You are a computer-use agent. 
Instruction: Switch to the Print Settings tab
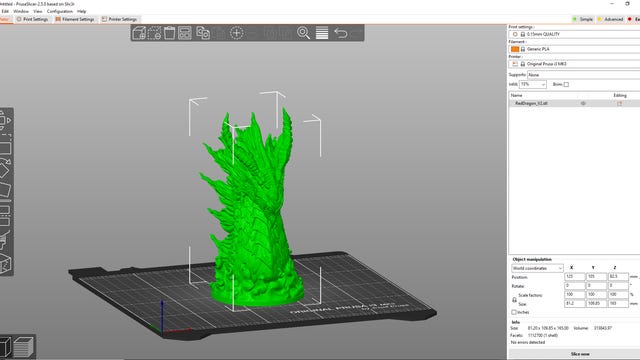32,19
